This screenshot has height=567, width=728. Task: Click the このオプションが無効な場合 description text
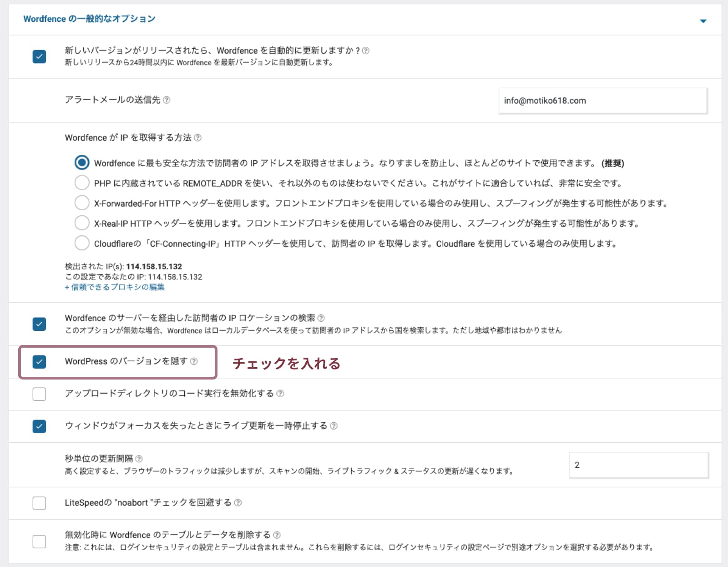[313, 330]
